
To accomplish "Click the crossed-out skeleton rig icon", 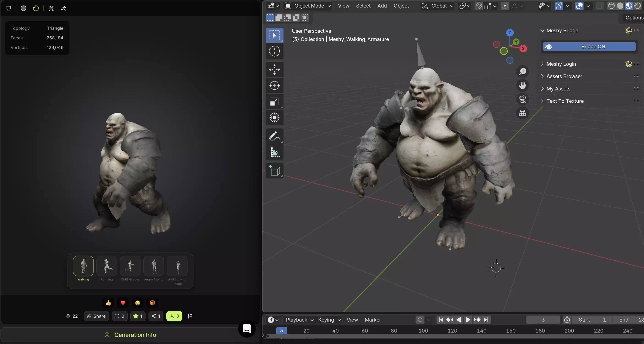I will click(51, 8).
